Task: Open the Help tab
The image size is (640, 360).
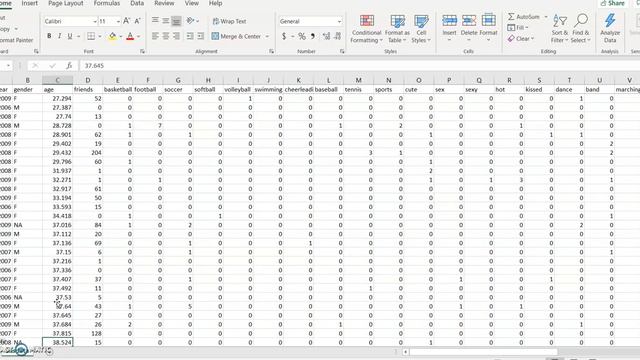Action: point(216,3)
